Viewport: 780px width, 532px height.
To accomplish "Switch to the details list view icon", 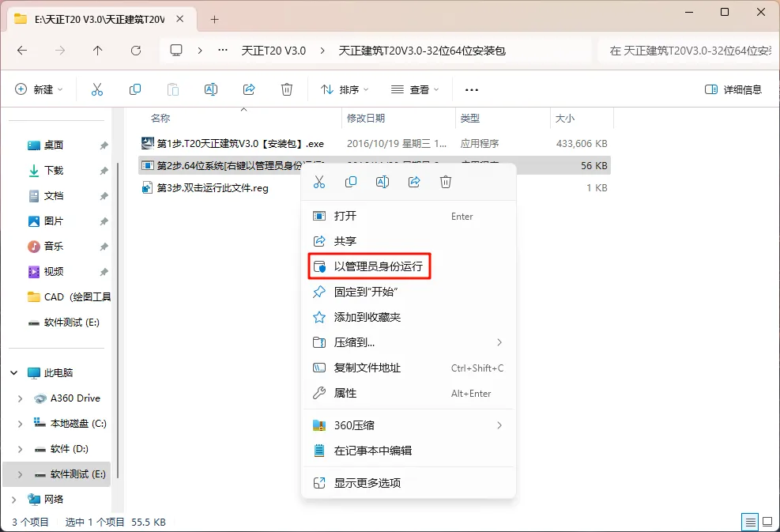I will pyautogui.click(x=750, y=522).
